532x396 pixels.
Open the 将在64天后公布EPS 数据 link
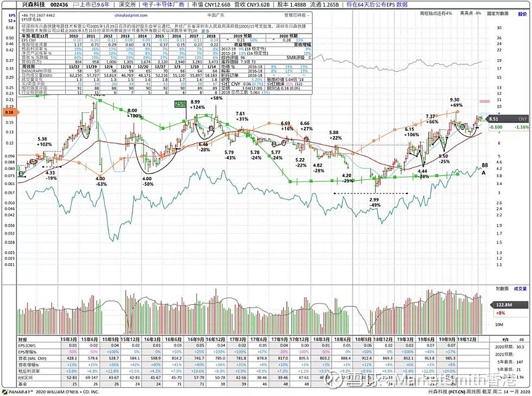[x=376, y=5]
